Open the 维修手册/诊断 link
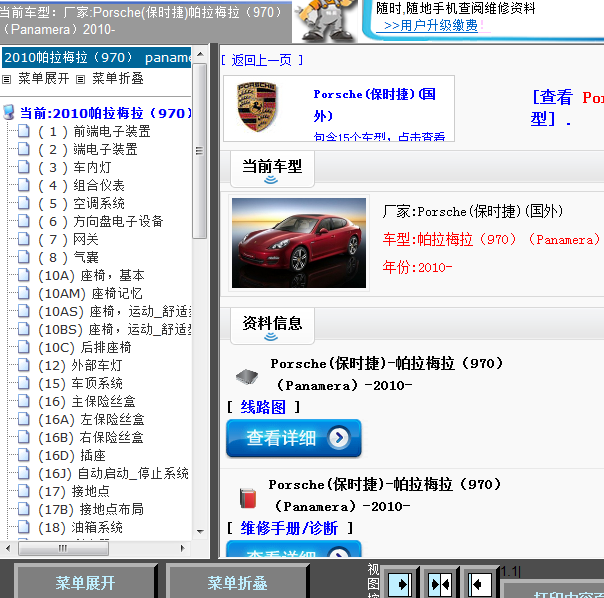This screenshot has height=598, width=604. click(289, 528)
